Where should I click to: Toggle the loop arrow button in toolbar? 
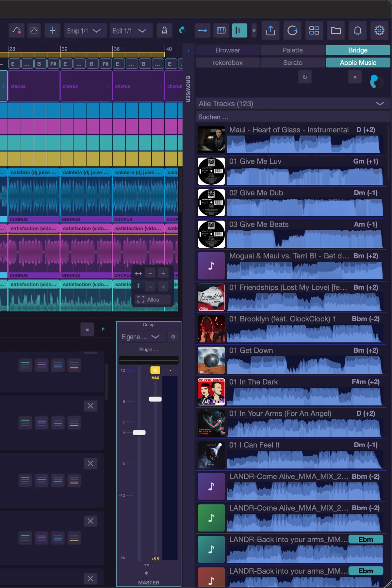pos(203,31)
